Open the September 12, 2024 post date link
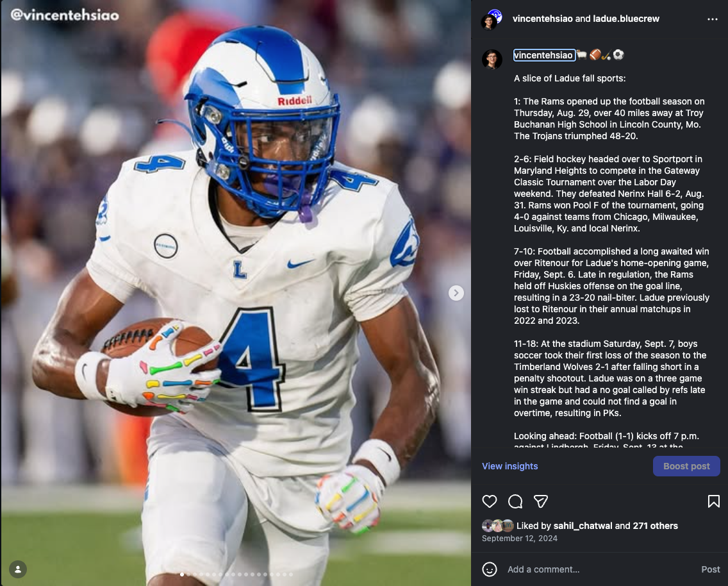The height and width of the screenshot is (586, 728). [x=520, y=538]
